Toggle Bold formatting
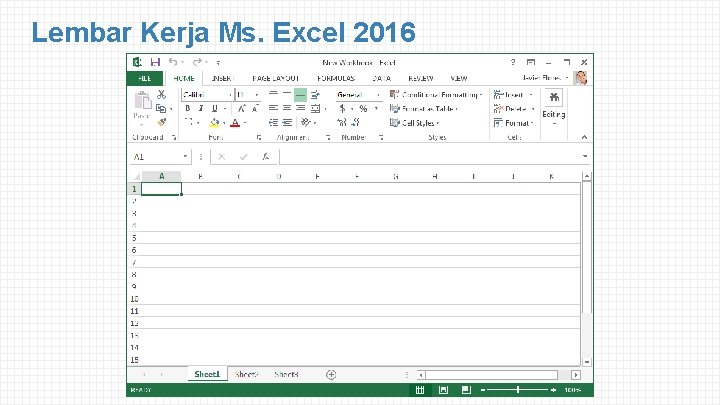Viewport: 720px width, 405px height. tap(188, 109)
